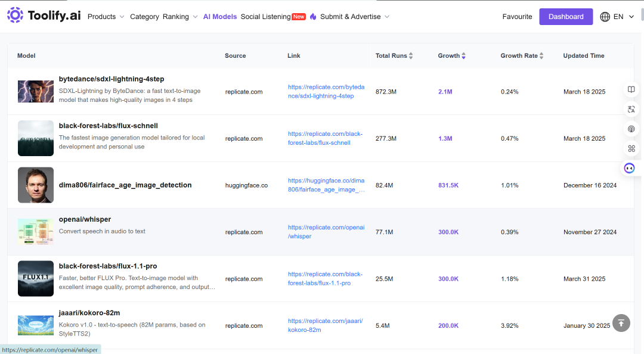Click the translate sidebar icon

[x=631, y=109]
